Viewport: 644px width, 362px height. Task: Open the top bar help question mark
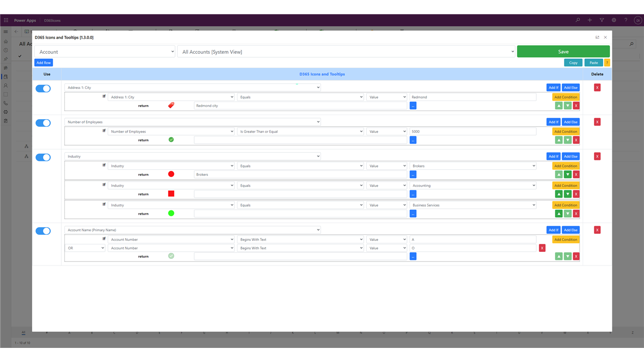coord(626,20)
